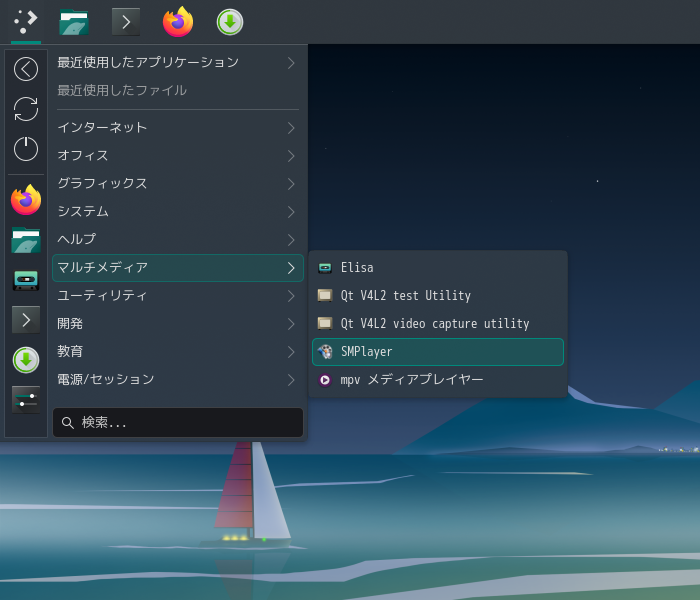
Task: Click the Elisa app icon in submenu
Action: pyautogui.click(x=325, y=268)
